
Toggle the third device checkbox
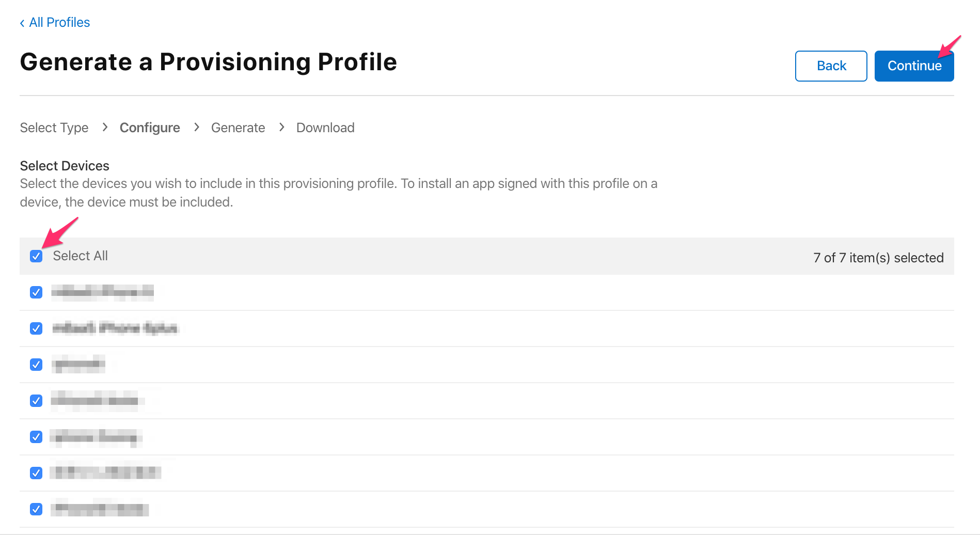coord(36,365)
